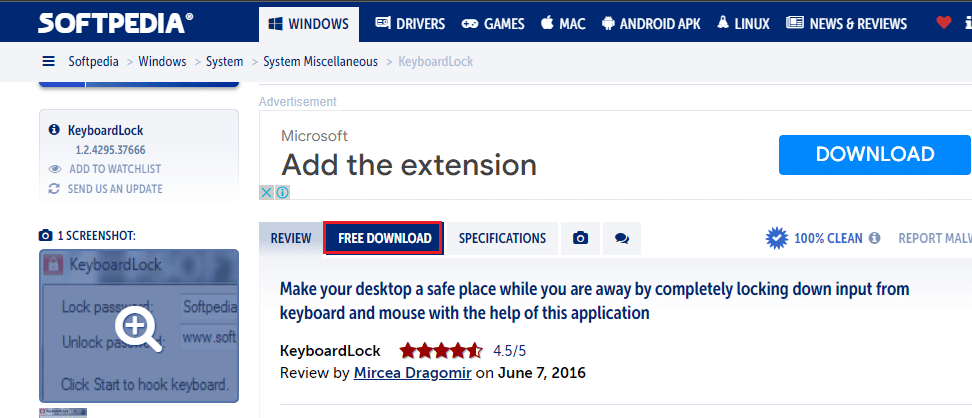Click KeyboardLock breadcrumb text
This screenshot has height=418, width=972.
click(x=436, y=61)
